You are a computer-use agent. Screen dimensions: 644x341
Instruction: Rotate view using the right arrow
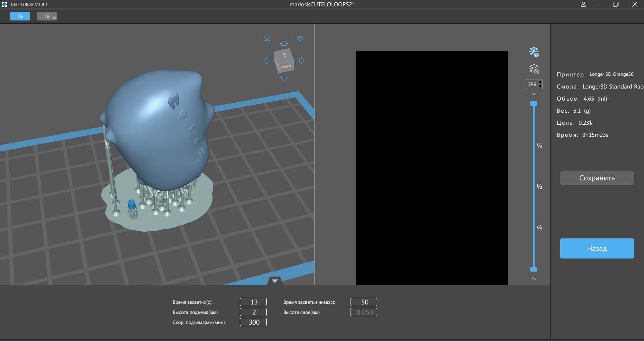pyautogui.click(x=302, y=60)
